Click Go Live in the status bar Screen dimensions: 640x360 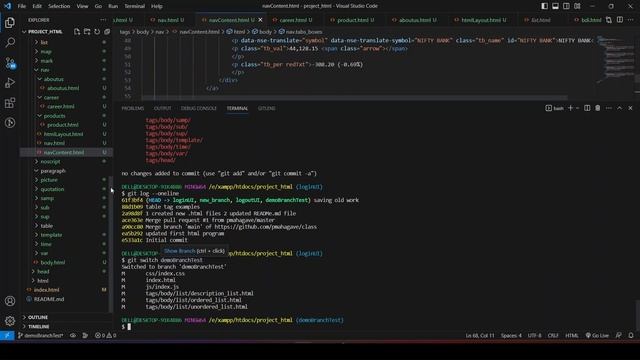[x=597, y=336]
